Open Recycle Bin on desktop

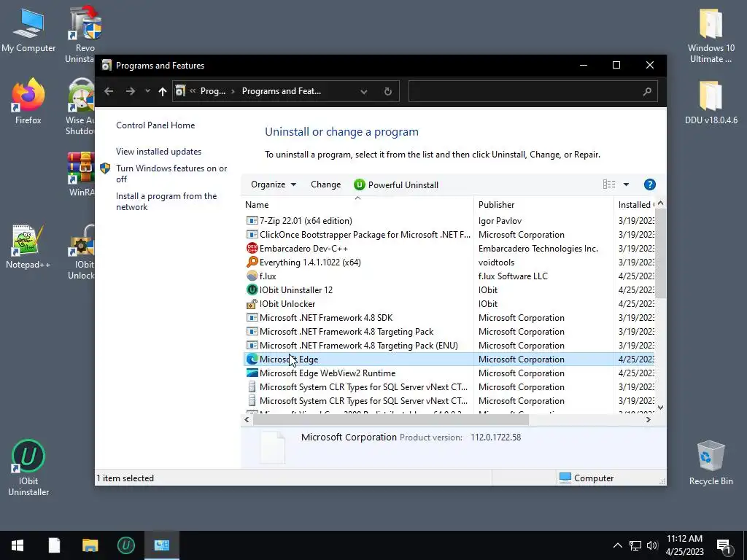point(711,462)
